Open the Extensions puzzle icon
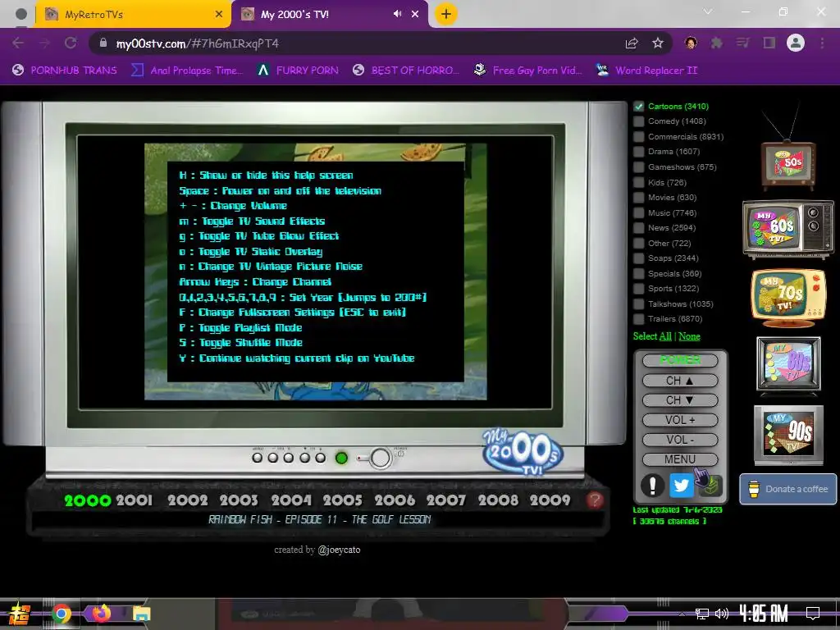Screen dimensions: 840x630 (716, 43)
